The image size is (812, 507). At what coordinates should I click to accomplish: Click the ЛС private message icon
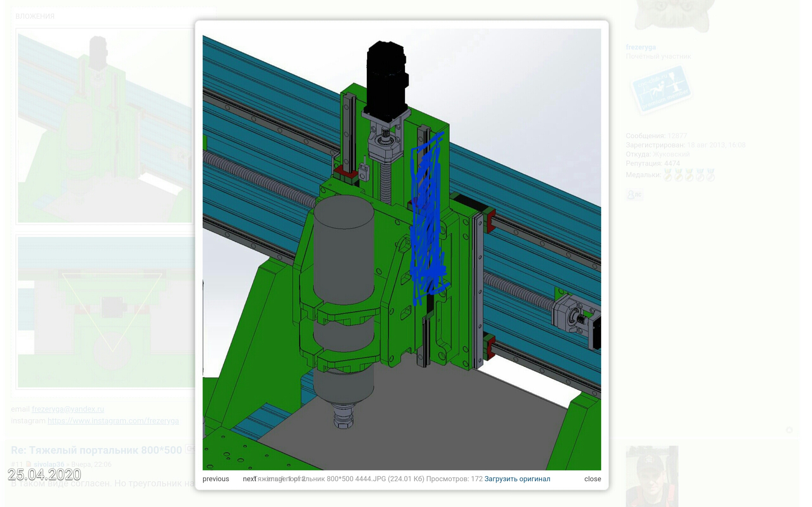[634, 195]
